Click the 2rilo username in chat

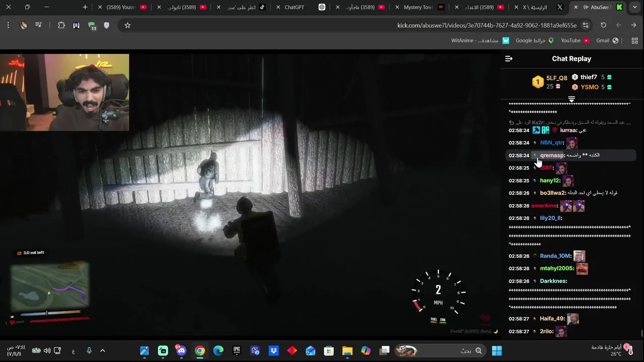click(546, 331)
